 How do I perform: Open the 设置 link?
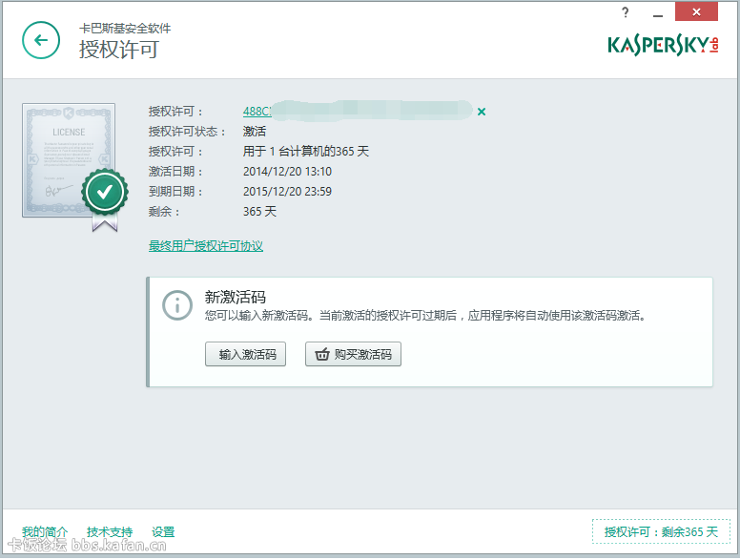coord(163,532)
